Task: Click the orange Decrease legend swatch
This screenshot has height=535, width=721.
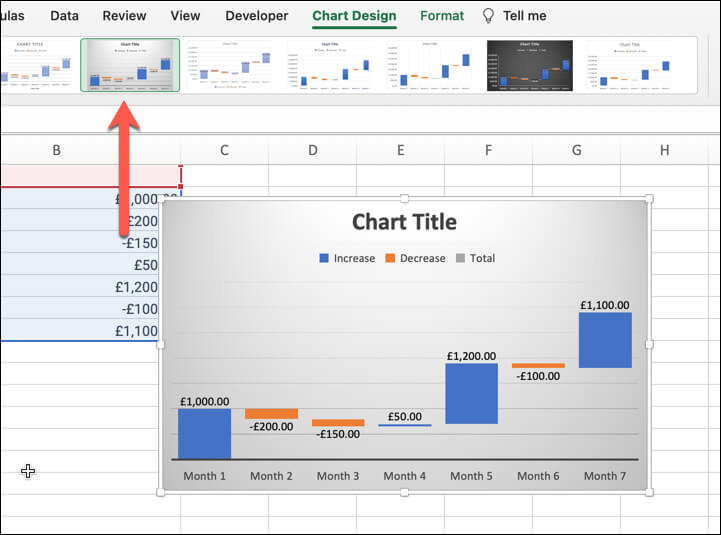Action: point(390,258)
